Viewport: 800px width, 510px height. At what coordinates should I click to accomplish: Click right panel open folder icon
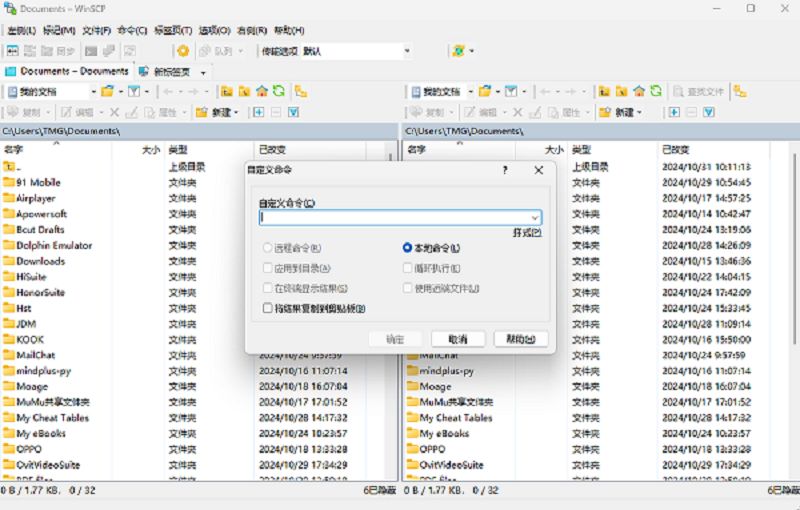pyautogui.click(x=485, y=91)
